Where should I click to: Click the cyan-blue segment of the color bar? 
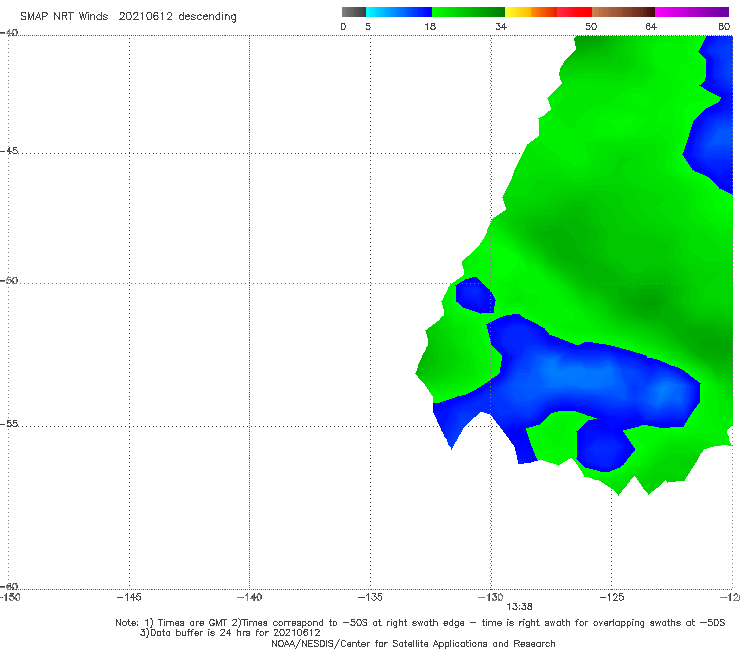tap(399, 12)
